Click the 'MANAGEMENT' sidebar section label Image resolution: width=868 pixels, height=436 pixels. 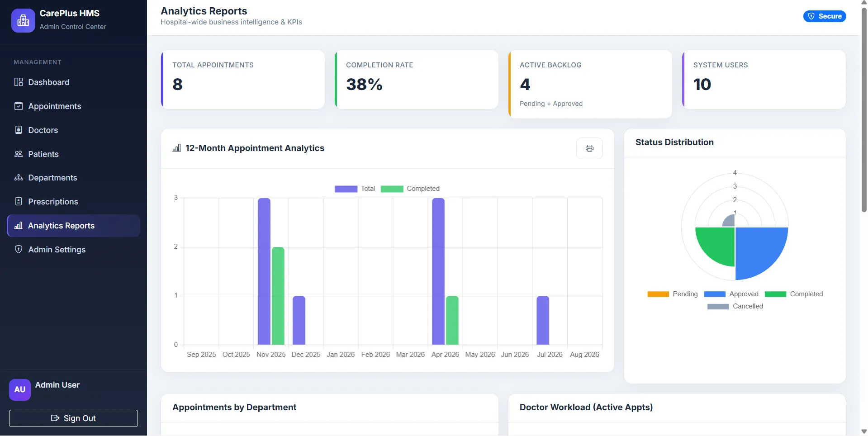38,62
